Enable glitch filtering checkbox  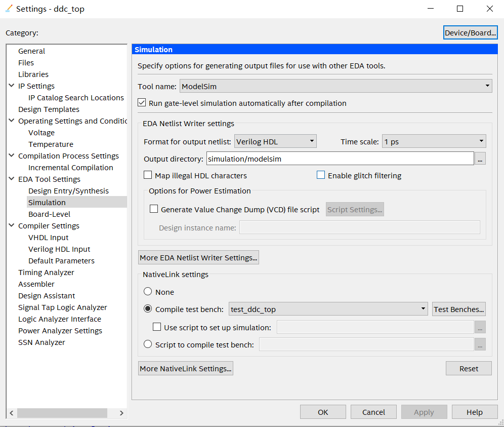(321, 176)
